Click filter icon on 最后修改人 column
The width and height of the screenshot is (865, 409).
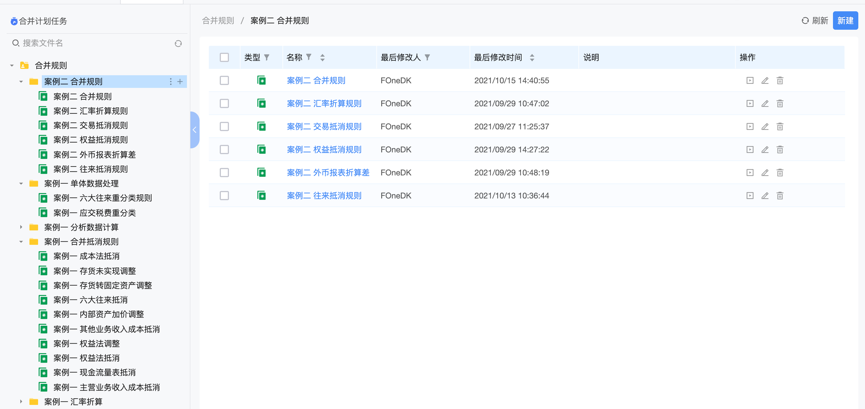(x=428, y=57)
